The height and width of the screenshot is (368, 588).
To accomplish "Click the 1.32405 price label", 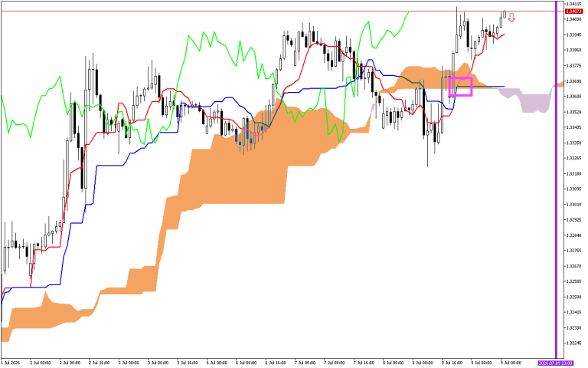I will (x=573, y=312).
